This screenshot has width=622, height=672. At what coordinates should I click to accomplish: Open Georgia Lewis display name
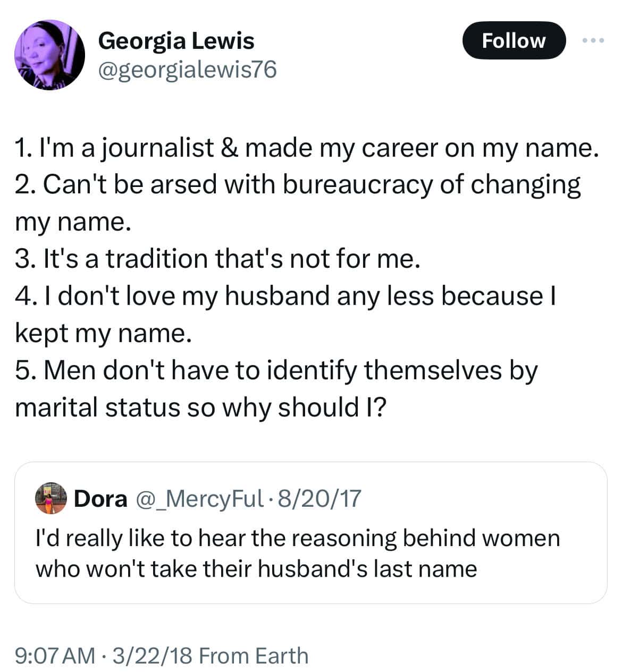point(176,41)
